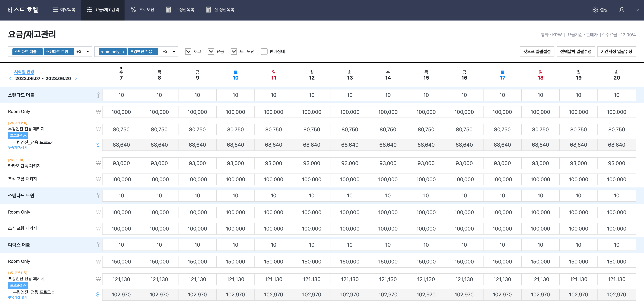644x306 pixels.
Task: Click the S icon on 68,640 promotion row
Action: (98, 145)
